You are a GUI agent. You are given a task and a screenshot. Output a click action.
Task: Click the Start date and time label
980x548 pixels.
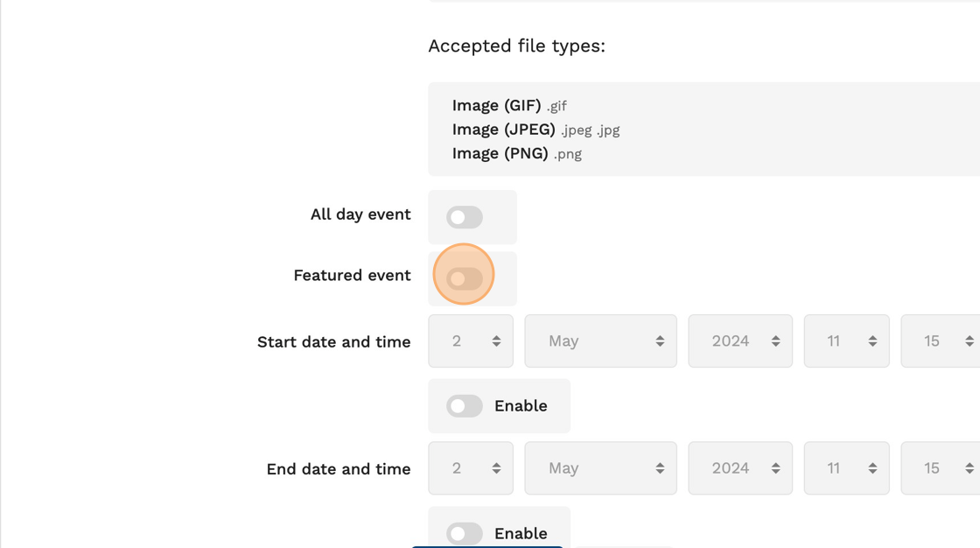[333, 342]
